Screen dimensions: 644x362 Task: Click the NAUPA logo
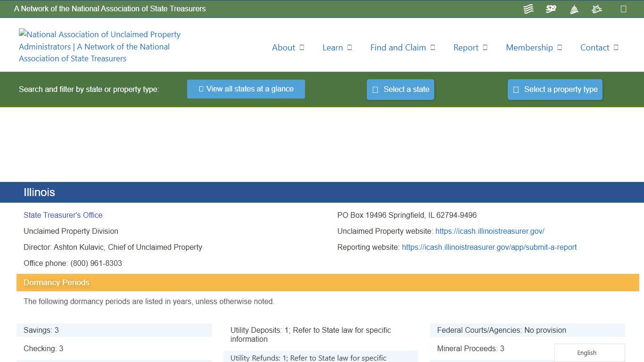(x=99, y=46)
